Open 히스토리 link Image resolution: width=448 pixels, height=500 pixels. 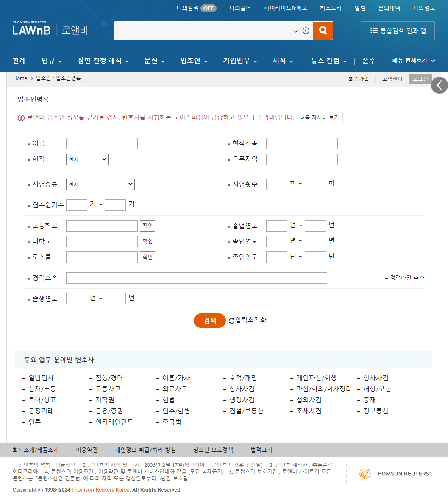[x=331, y=8]
